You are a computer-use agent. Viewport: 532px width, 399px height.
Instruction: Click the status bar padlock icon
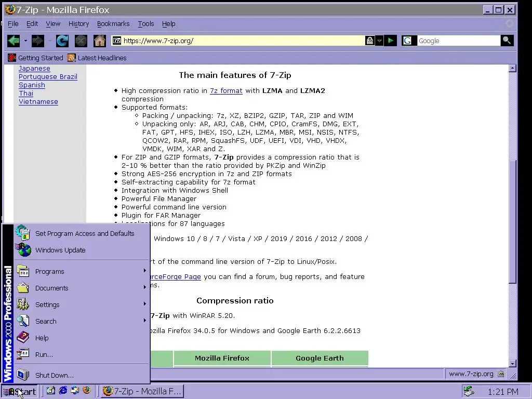pyautogui.click(x=501, y=374)
